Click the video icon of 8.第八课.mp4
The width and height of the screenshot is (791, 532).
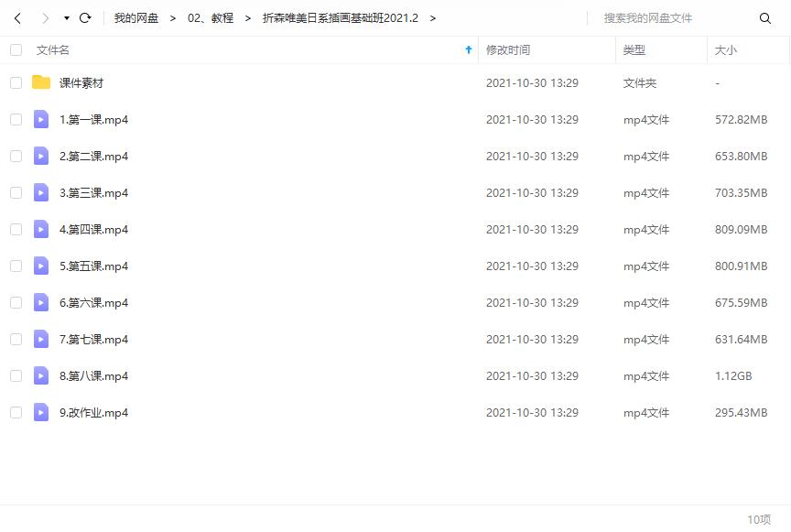(41, 375)
